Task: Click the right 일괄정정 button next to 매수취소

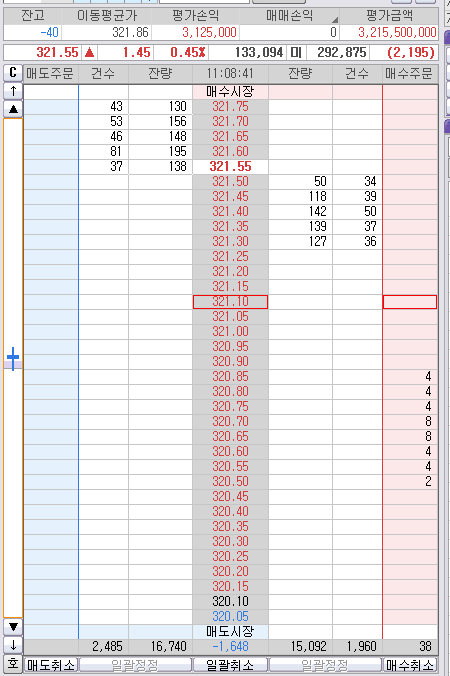Action: point(325,665)
